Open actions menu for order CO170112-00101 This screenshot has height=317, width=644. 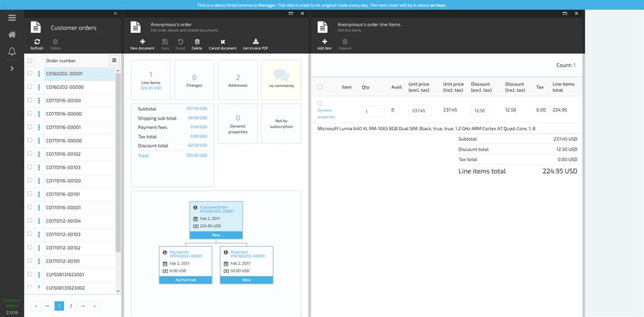click(x=39, y=261)
